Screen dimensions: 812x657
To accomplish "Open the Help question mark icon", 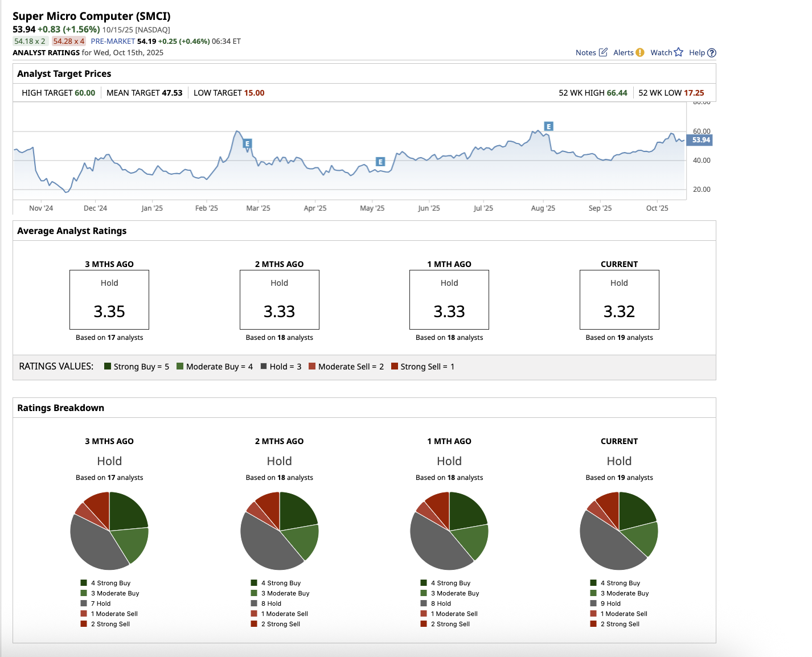I will 711,53.
